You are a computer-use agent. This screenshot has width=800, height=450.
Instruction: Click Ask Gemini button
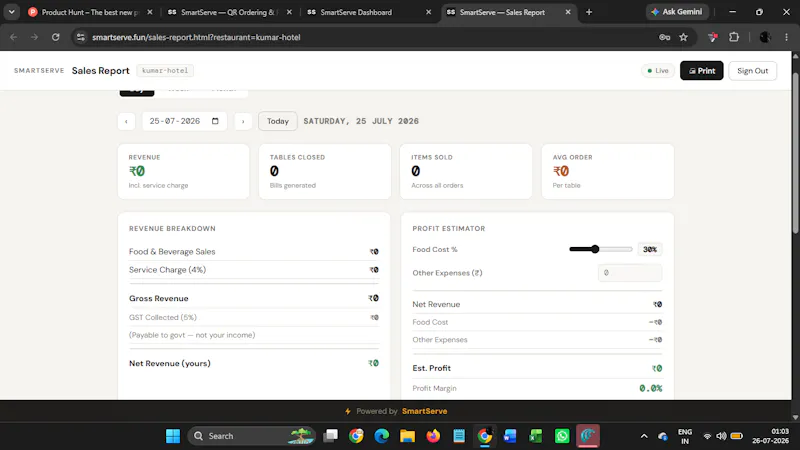click(677, 12)
